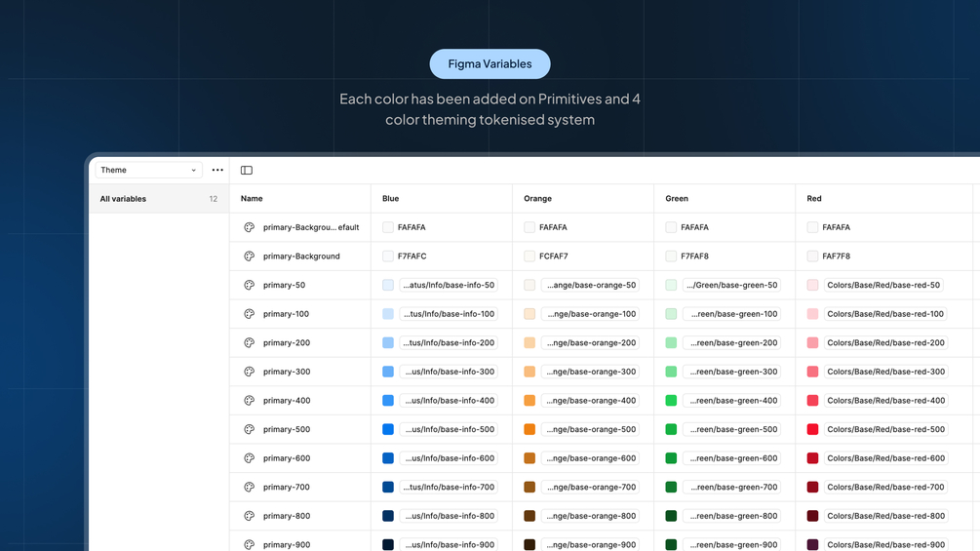
Task: Click the base-info-100 alias chip
Action: tap(449, 314)
